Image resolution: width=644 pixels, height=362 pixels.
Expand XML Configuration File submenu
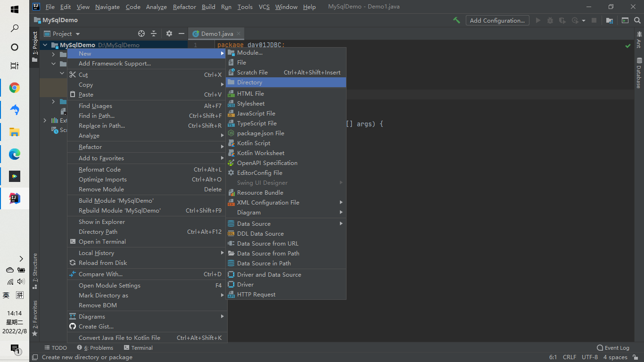coord(286,203)
